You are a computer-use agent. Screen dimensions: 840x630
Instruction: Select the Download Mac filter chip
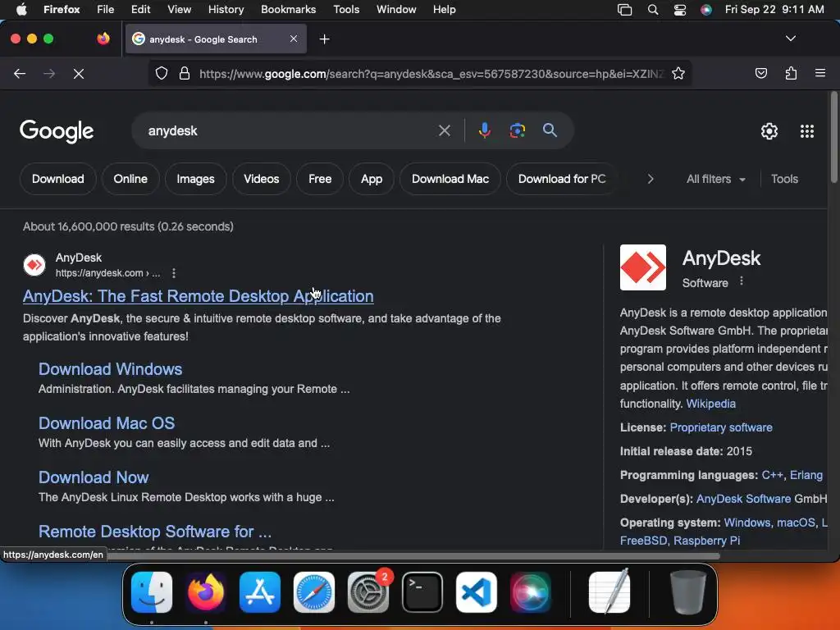[x=450, y=179]
